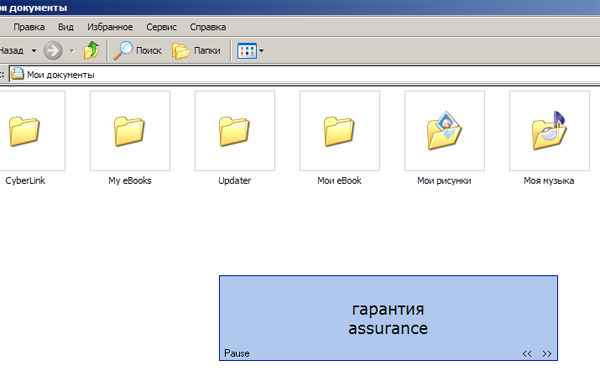Expand the Views dropdown arrow

(261, 50)
